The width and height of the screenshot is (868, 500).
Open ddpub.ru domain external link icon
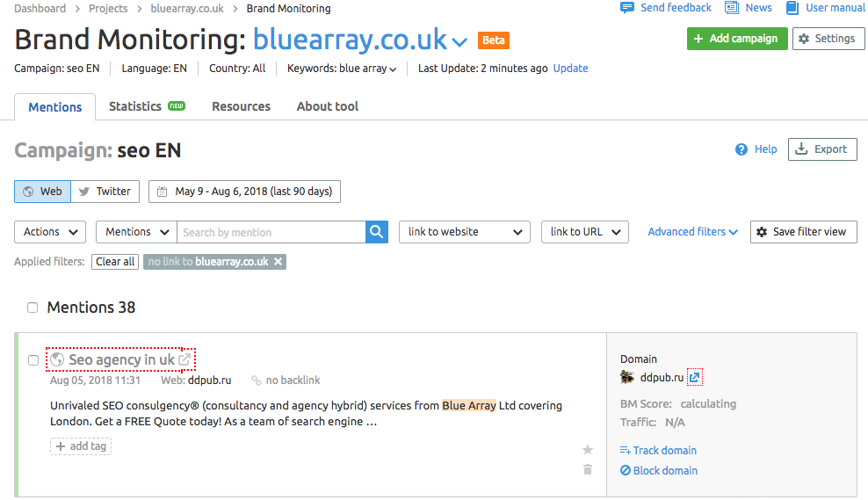pyautogui.click(x=694, y=378)
